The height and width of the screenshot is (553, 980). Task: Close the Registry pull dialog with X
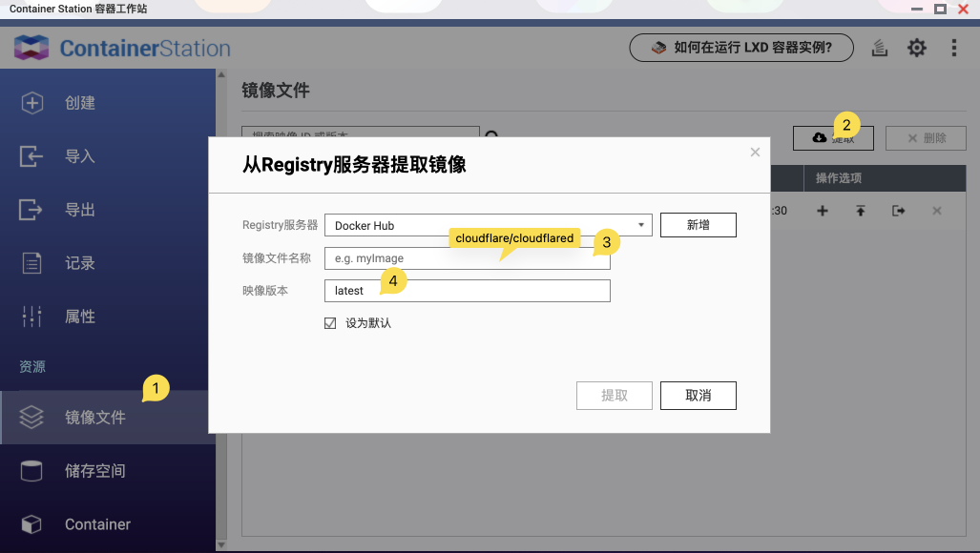point(755,153)
